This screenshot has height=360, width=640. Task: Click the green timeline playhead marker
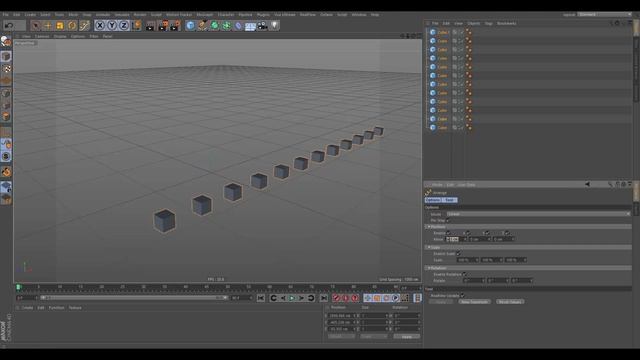coord(18,288)
